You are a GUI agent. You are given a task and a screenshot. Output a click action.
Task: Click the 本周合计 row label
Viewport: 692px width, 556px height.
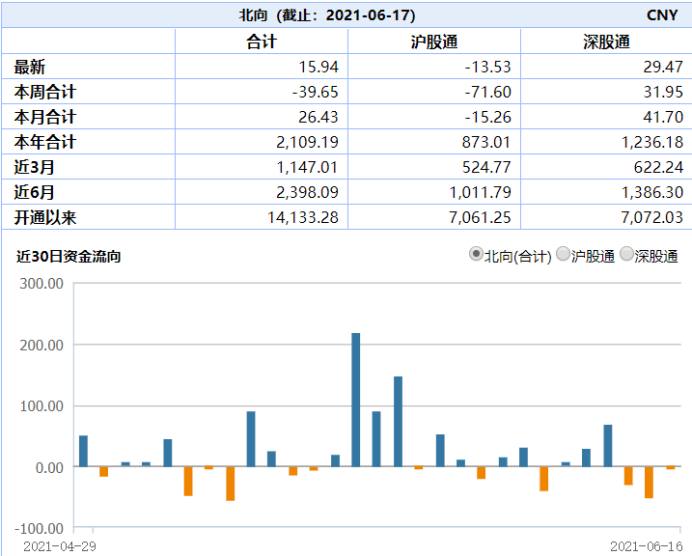[x=45, y=92]
